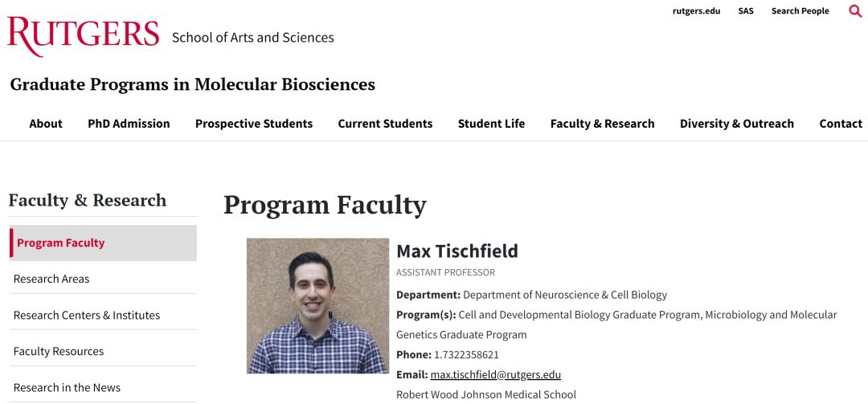Click the max.tischfield@rutgers.edu email link

click(495, 375)
